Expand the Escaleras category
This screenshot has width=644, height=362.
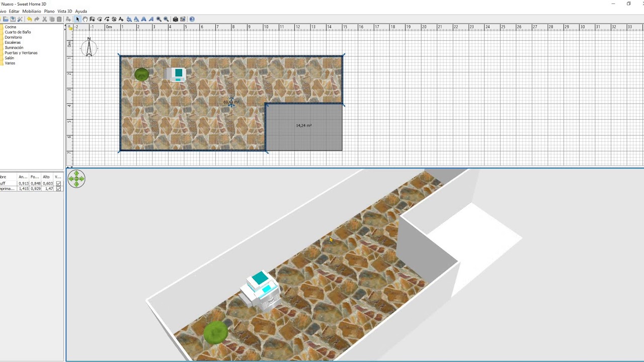[x=13, y=42]
